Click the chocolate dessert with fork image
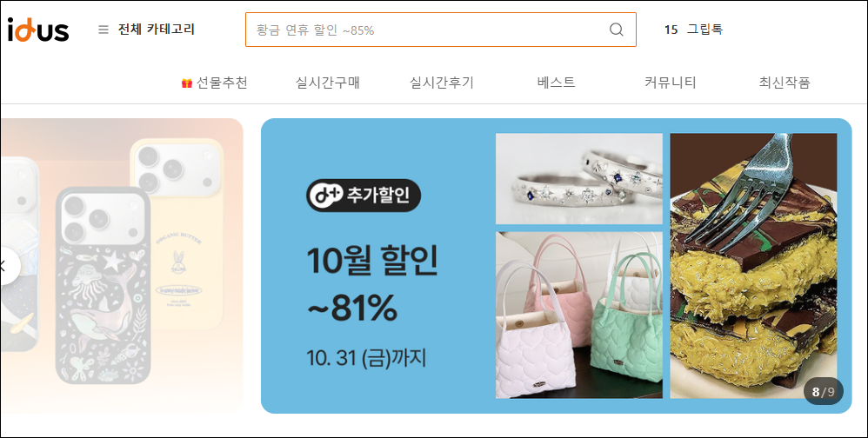This screenshot has height=438, width=868. click(x=753, y=266)
